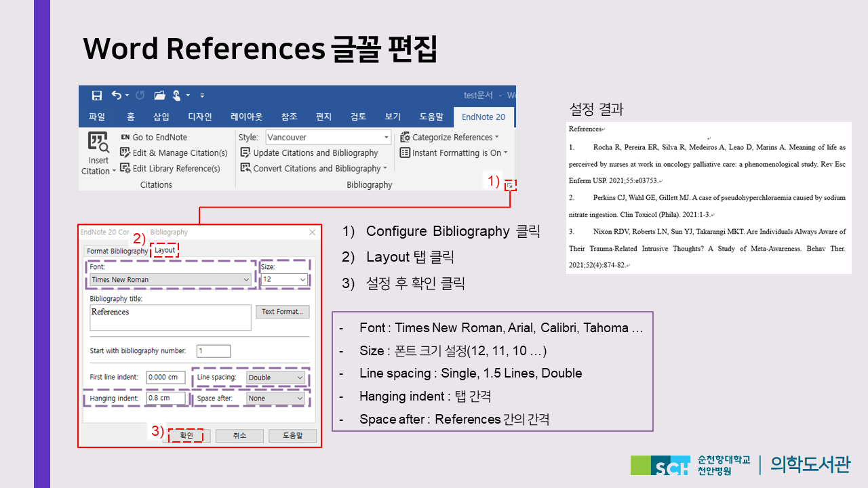The width and height of the screenshot is (868, 488).
Task: Click the Insert Citation icon
Action: pos(98,142)
